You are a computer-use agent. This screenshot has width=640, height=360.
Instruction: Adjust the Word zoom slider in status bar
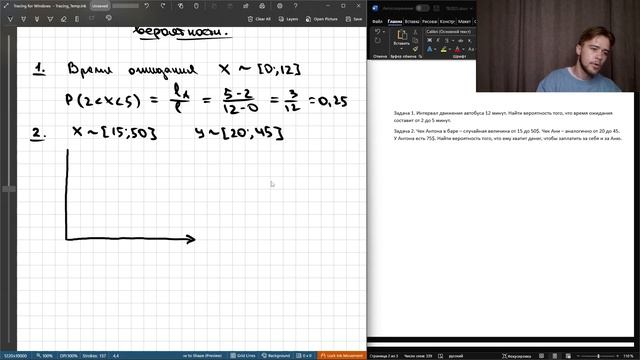598,356
